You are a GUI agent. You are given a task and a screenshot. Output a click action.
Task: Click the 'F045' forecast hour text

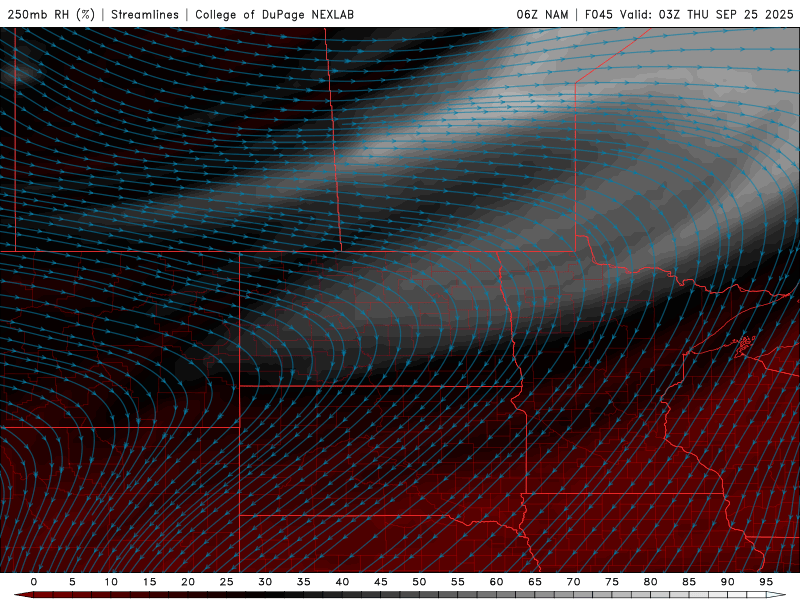[598, 14]
